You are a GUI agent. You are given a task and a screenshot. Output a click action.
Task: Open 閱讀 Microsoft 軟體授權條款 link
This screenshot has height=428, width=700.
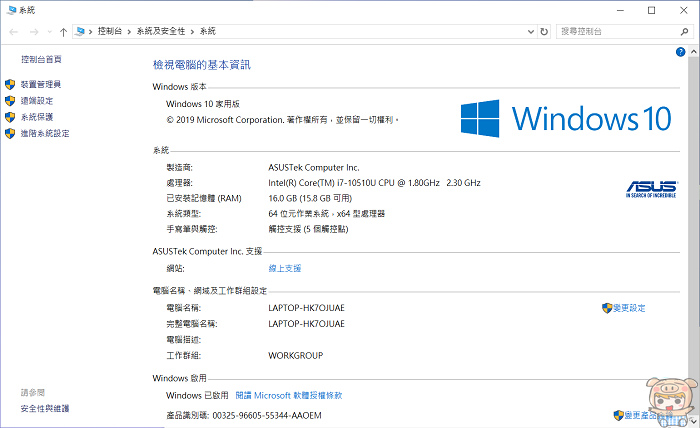(289, 395)
